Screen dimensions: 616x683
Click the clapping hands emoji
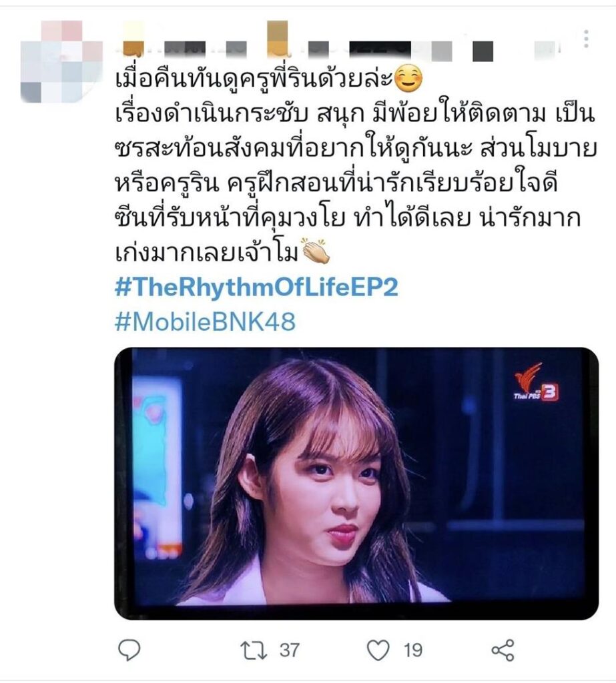(x=316, y=251)
